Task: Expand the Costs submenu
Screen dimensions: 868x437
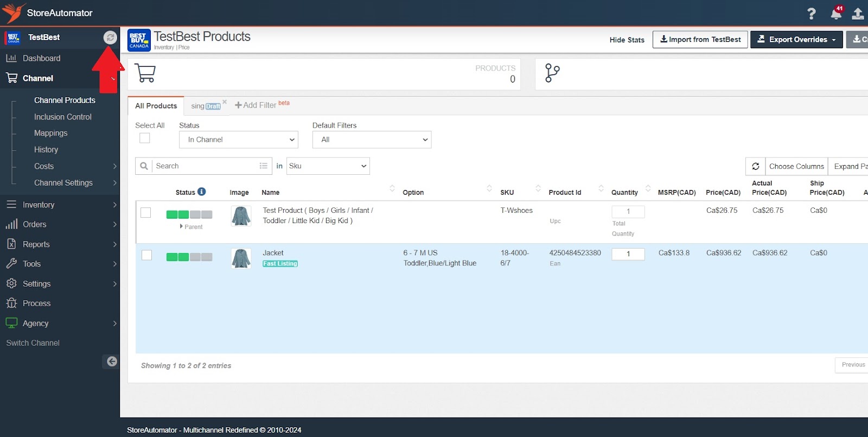Action: point(114,166)
